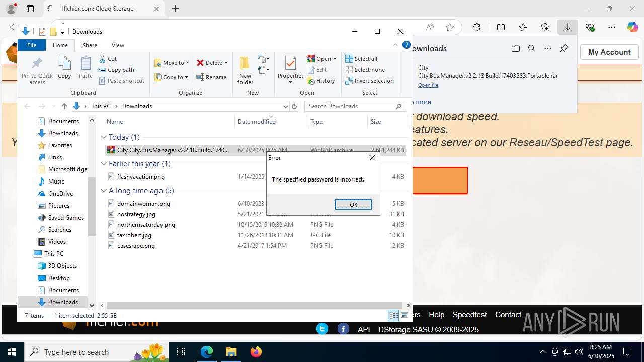Sort by Date modified column header
Image resolution: width=644 pixels, height=362 pixels.
[271, 121]
